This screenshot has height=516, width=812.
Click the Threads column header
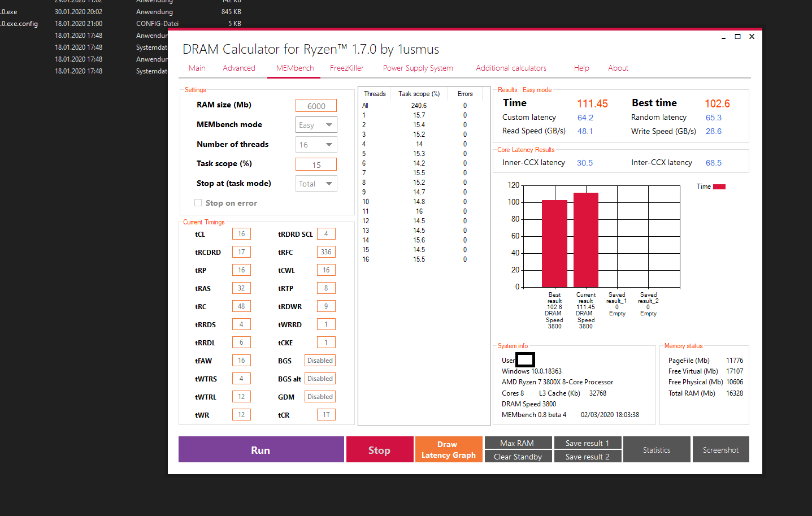[x=375, y=94]
